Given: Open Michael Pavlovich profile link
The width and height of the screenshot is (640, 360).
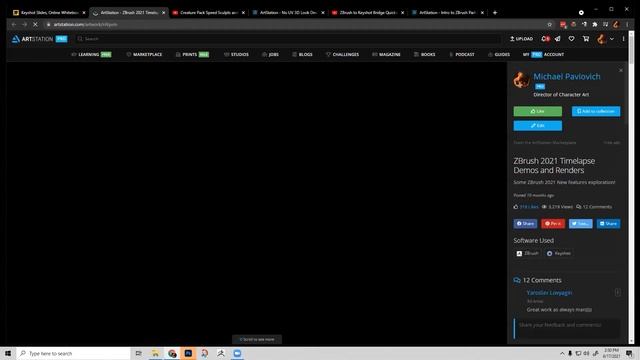Looking at the screenshot, I should click(x=567, y=76).
